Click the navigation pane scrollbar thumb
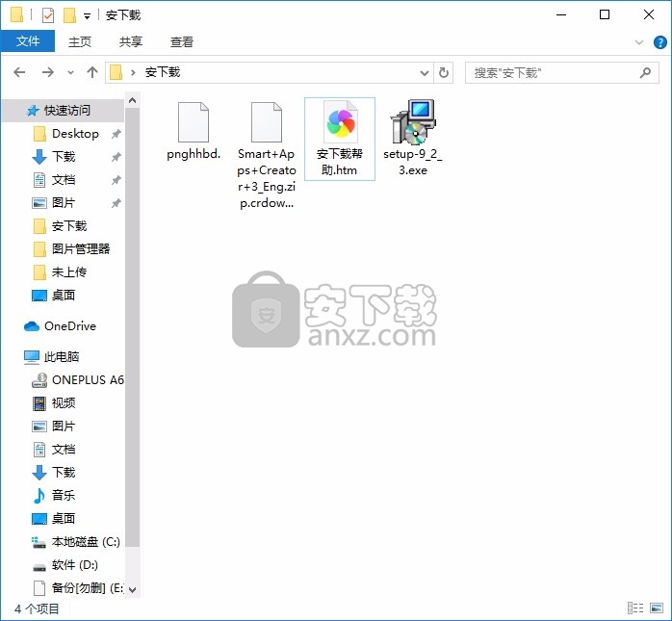 (x=133, y=327)
